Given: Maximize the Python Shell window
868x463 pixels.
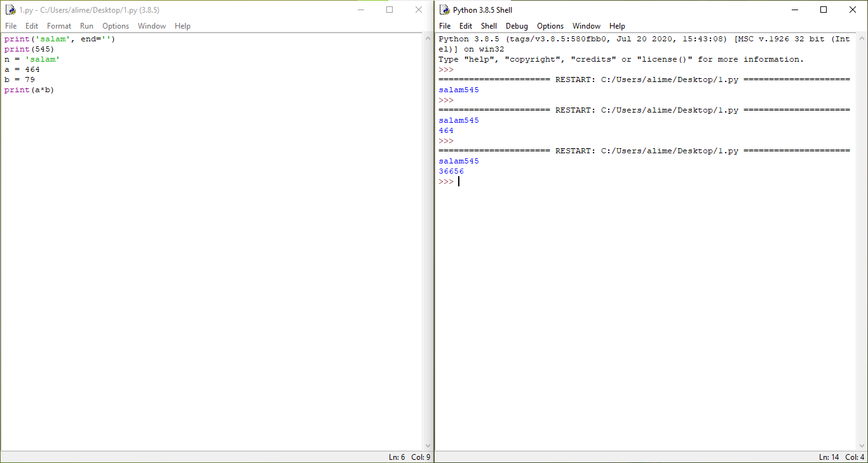Looking at the screenshot, I should coord(824,10).
